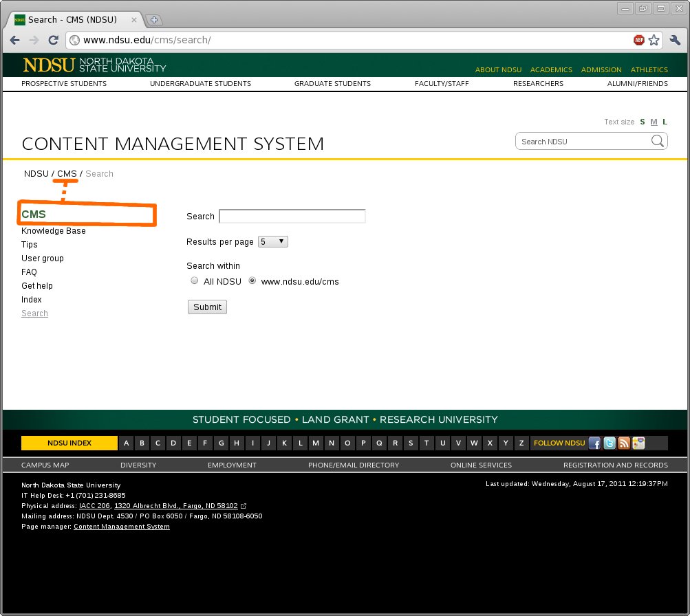Click the Facebook icon next to Follow NDSU
The image size is (690, 616).
pyautogui.click(x=594, y=443)
